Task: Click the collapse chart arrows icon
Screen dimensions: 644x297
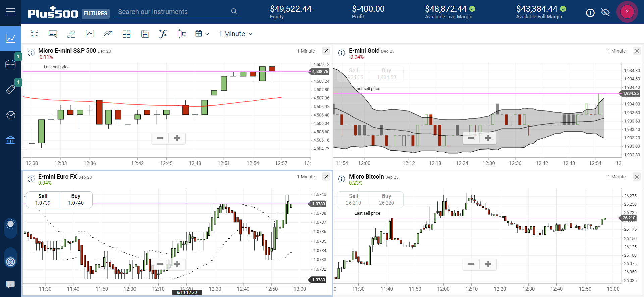Action: pos(34,34)
